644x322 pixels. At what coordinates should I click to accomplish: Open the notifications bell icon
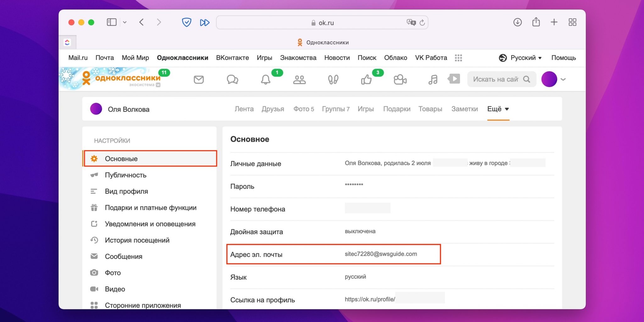point(266,80)
